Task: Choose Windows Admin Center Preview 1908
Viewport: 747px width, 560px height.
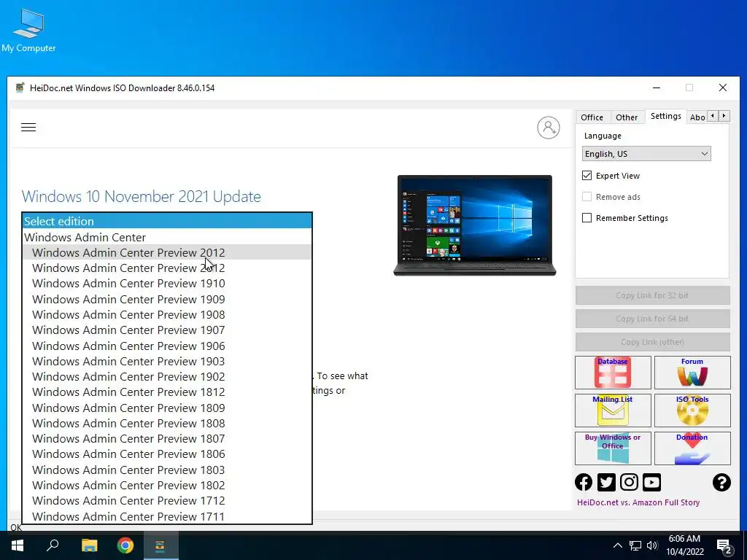Action: [x=167, y=315]
